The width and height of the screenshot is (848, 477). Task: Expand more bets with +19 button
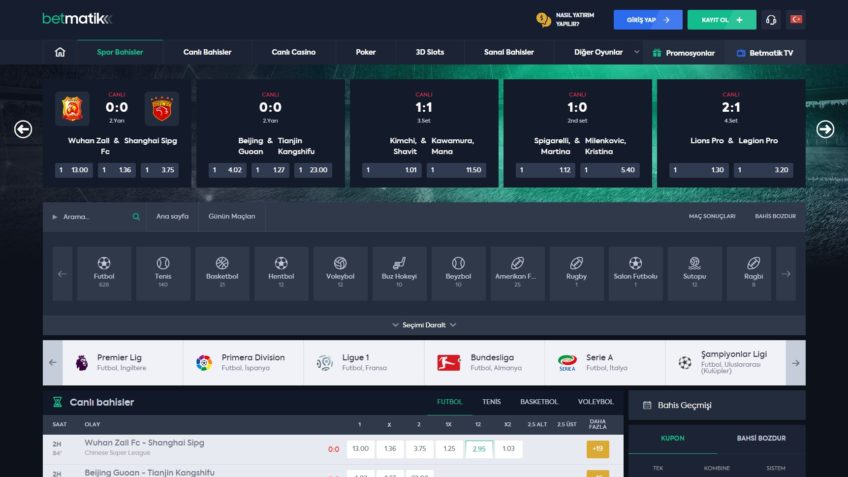click(597, 449)
